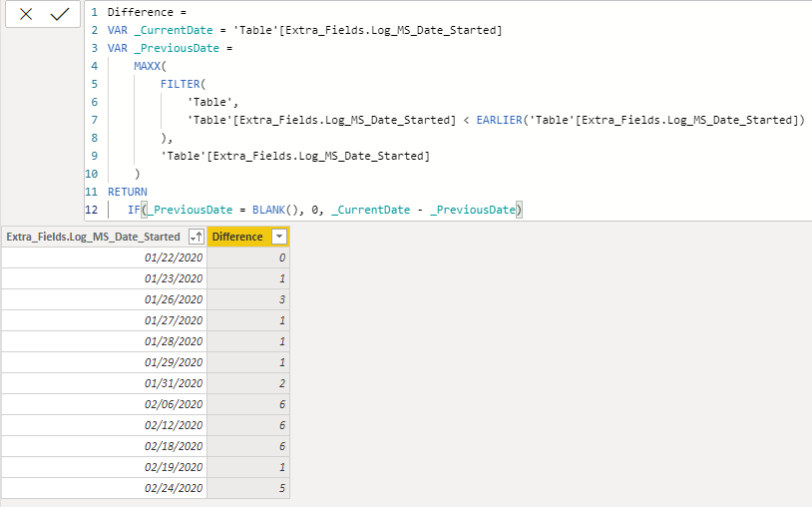
Task: Click the date cell 01/28/2020
Action: tap(104, 341)
